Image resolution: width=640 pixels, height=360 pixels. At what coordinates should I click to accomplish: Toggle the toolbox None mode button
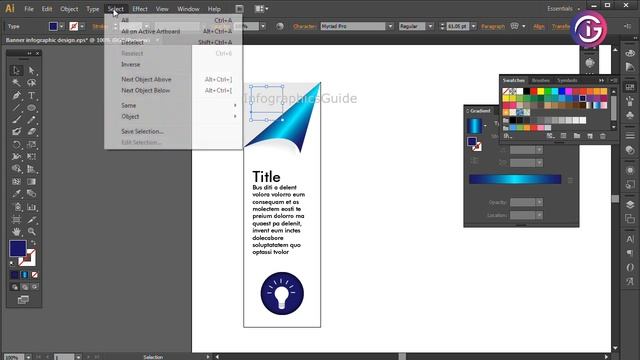click(35, 275)
